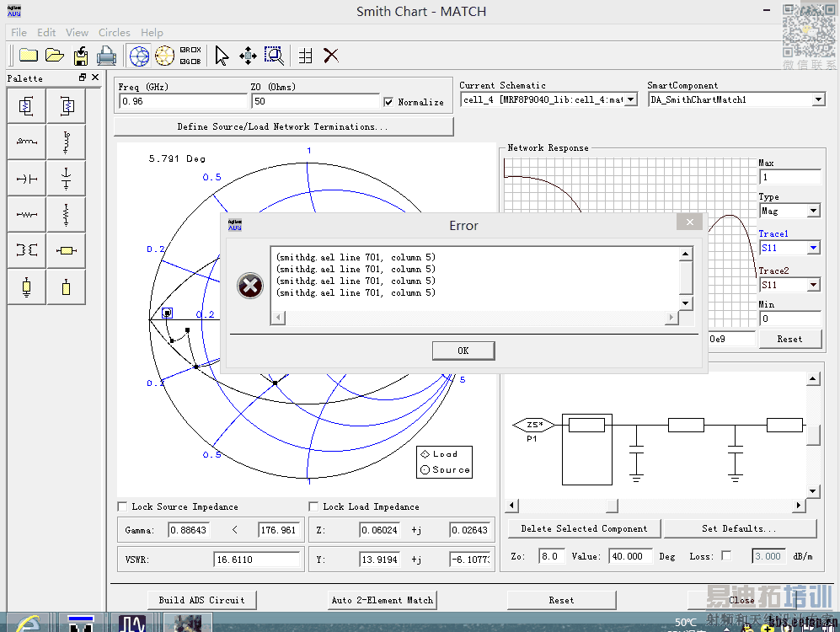Open the Circles menu
Image resolution: width=840 pixels, height=632 pixels.
click(x=114, y=33)
